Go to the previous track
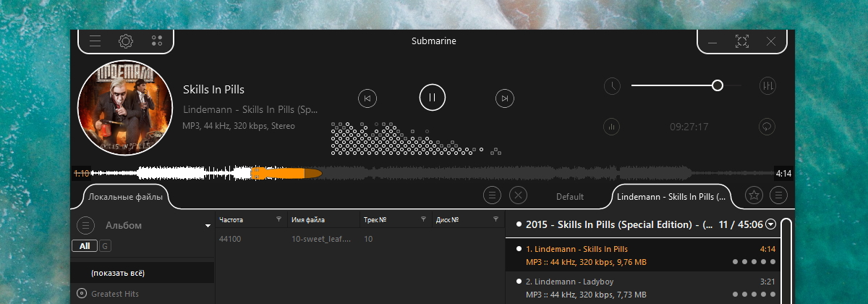 pos(367,98)
